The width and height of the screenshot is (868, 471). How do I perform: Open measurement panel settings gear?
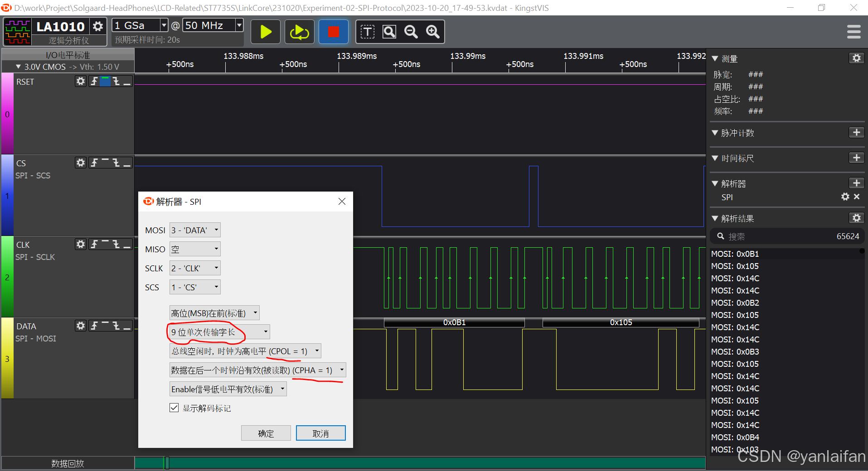(x=856, y=58)
